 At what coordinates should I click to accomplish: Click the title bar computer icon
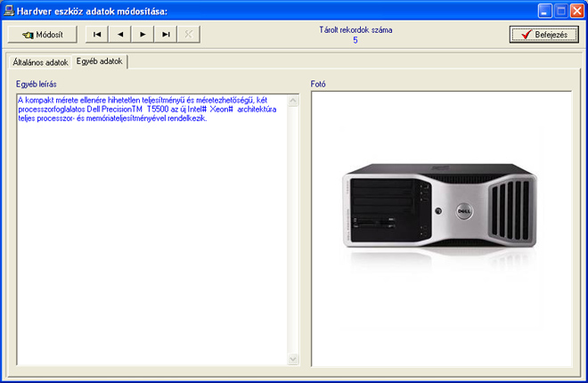(9, 11)
